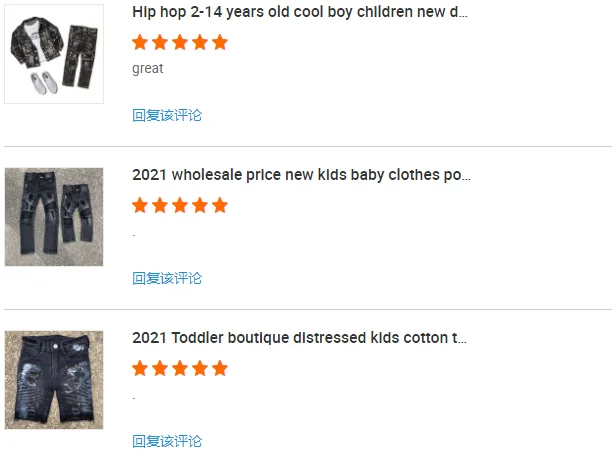The width and height of the screenshot is (612, 457).
Task: Open the distressed denim shorts thumbnail
Action: point(54,380)
